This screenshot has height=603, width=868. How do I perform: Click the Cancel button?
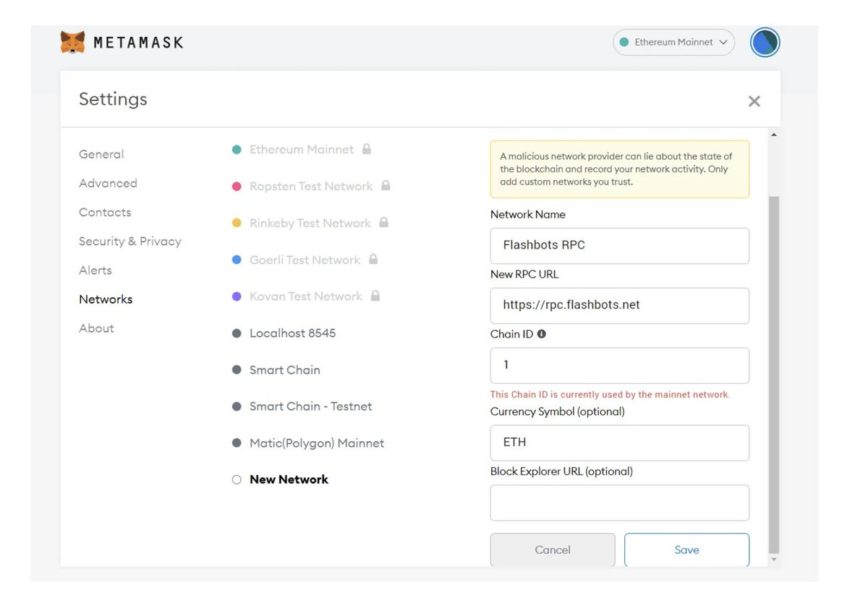coord(553,550)
